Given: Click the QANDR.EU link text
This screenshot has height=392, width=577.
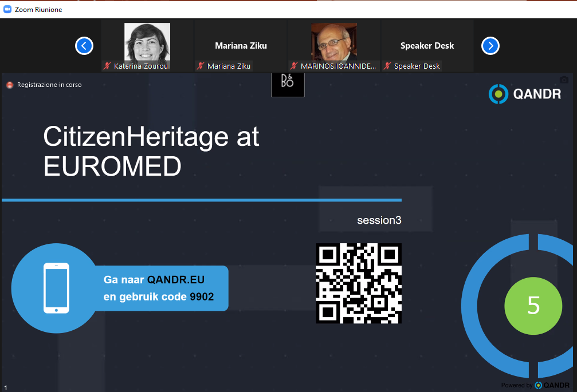Looking at the screenshot, I should pos(176,280).
